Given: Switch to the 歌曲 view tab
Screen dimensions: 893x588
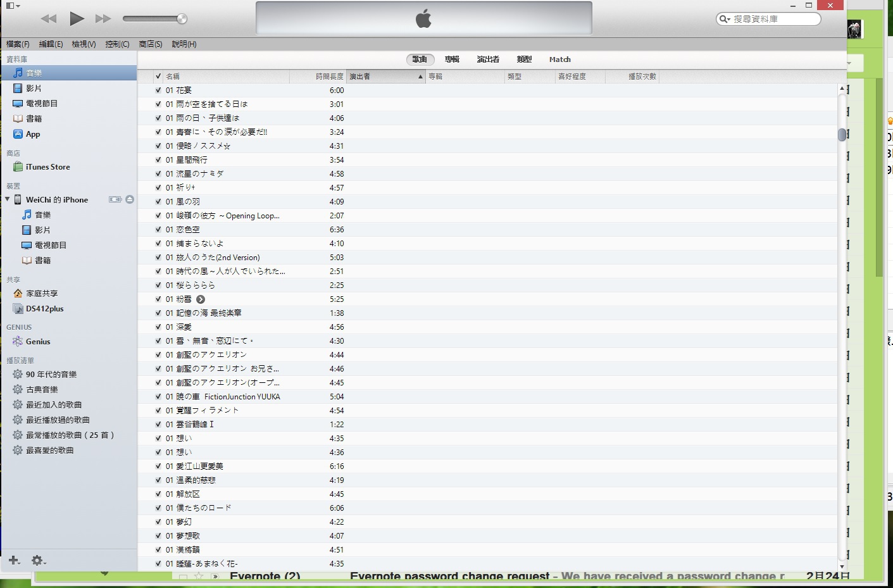Looking at the screenshot, I should point(420,59).
